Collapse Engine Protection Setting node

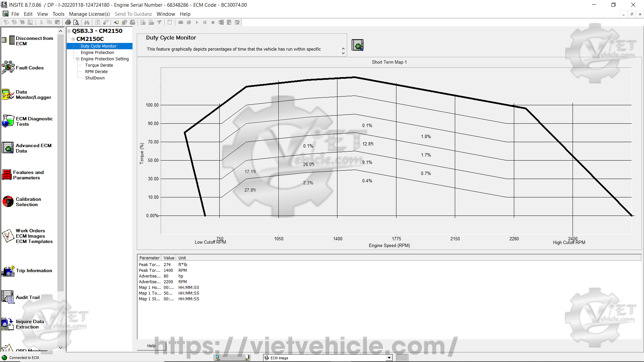[x=77, y=59]
